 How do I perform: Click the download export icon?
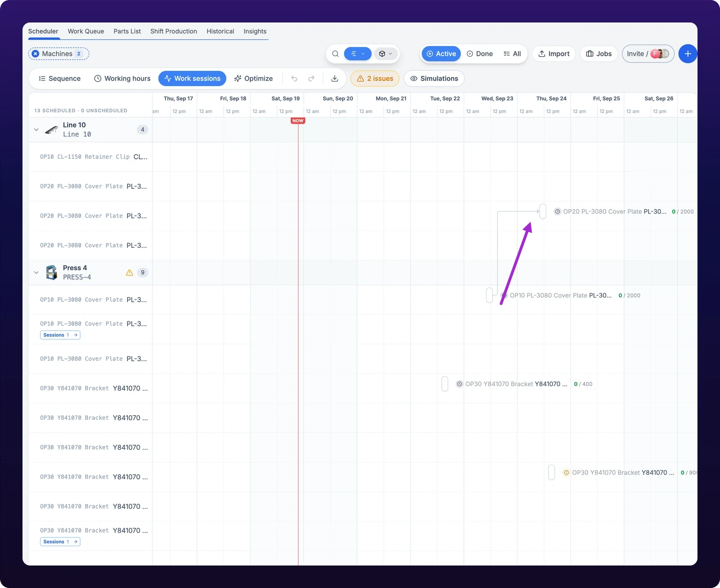pyautogui.click(x=335, y=78)
